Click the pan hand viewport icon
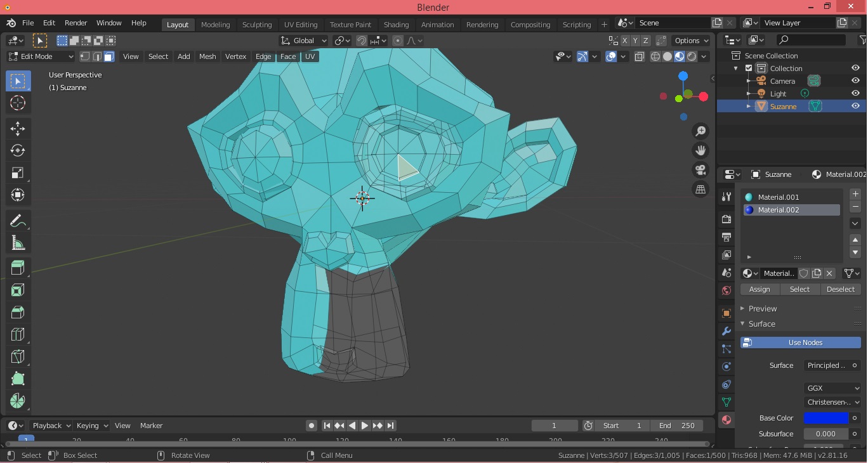 tap(700, 150)
